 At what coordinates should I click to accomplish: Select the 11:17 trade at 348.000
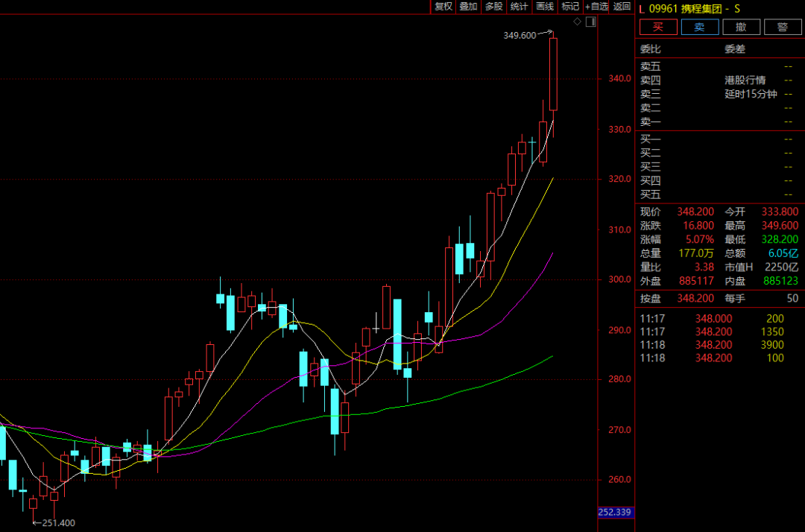tap(712, 319)
